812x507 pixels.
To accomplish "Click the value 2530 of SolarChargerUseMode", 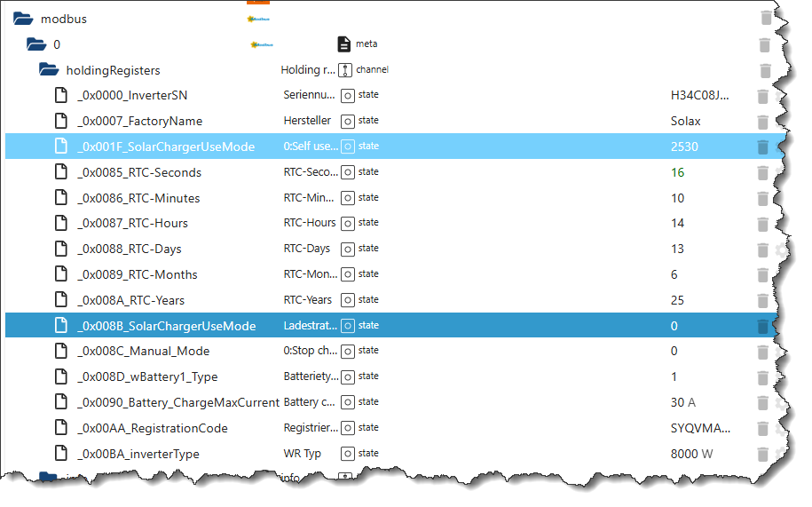I will [684, 147].
